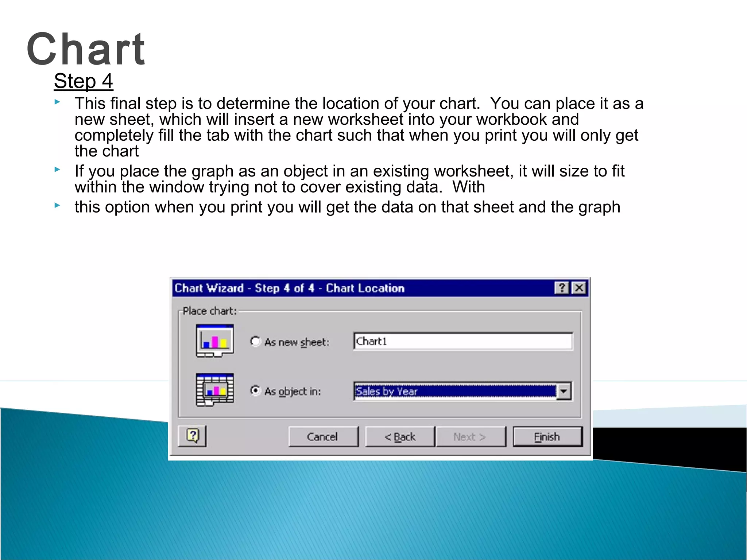Go back with the Back button
747x560 pixels.
[x=400, y=437]
